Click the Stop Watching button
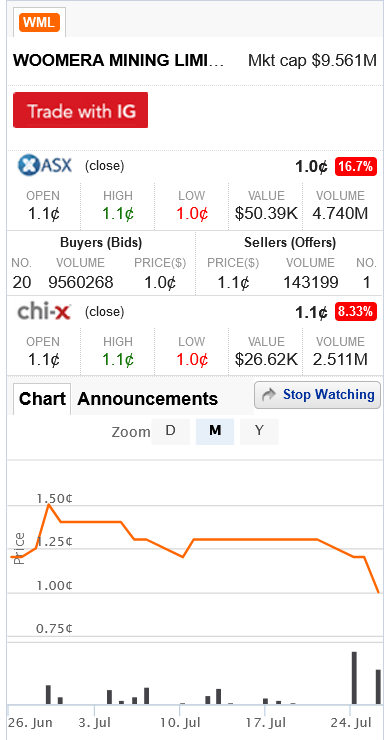Viewport: 390px width, 740px height. pyautogui.click(x=317, y=395)
